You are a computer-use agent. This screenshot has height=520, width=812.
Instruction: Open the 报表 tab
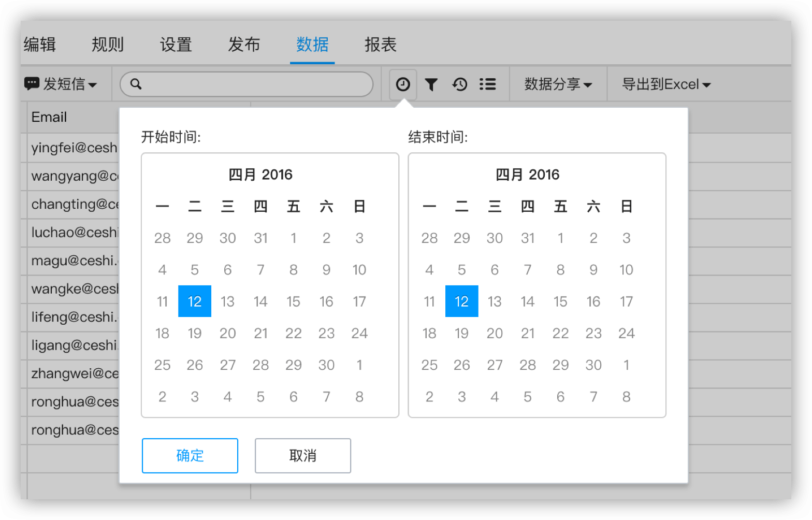pos(381,45)
